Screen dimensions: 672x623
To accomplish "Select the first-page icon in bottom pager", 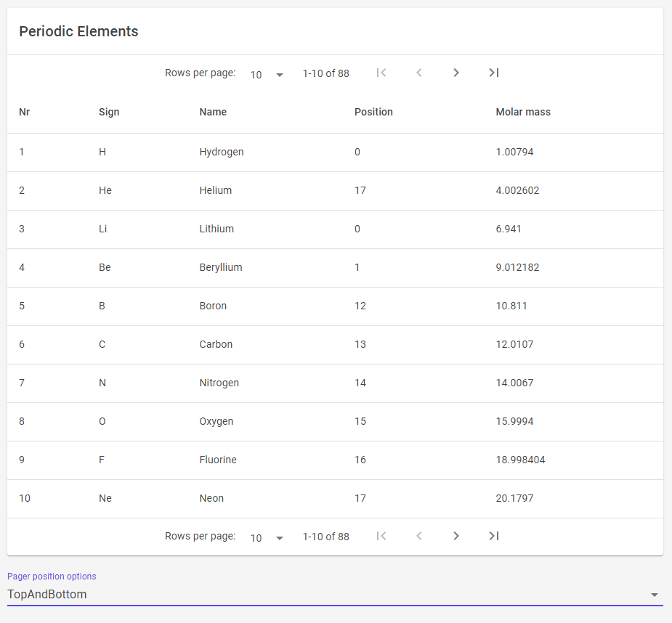I will pos(381,536).
